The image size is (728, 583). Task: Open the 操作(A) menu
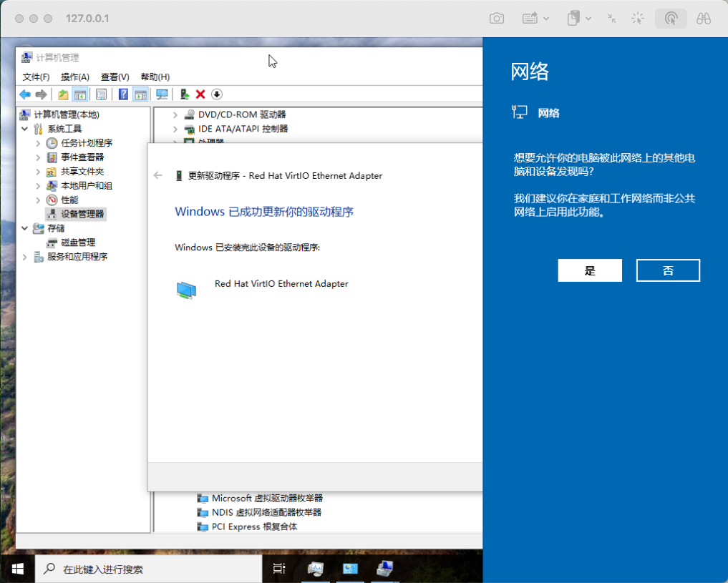(x=75, y=77)
